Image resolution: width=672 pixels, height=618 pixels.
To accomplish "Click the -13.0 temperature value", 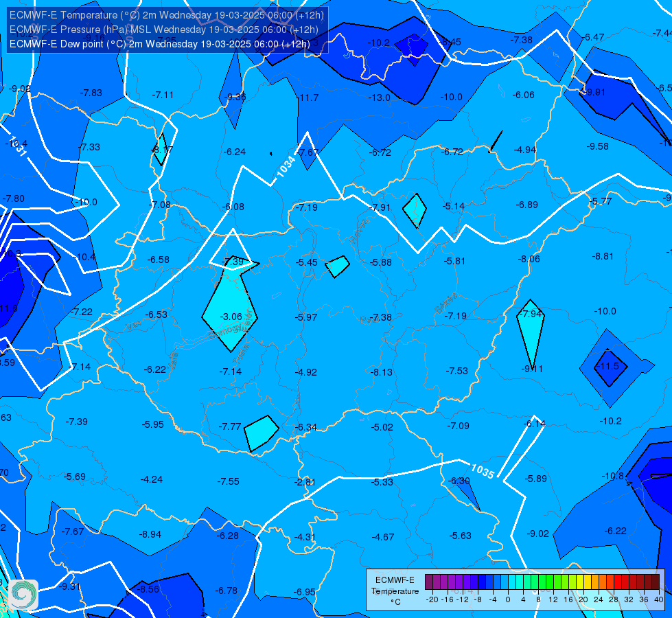I will tap(379, 98).
